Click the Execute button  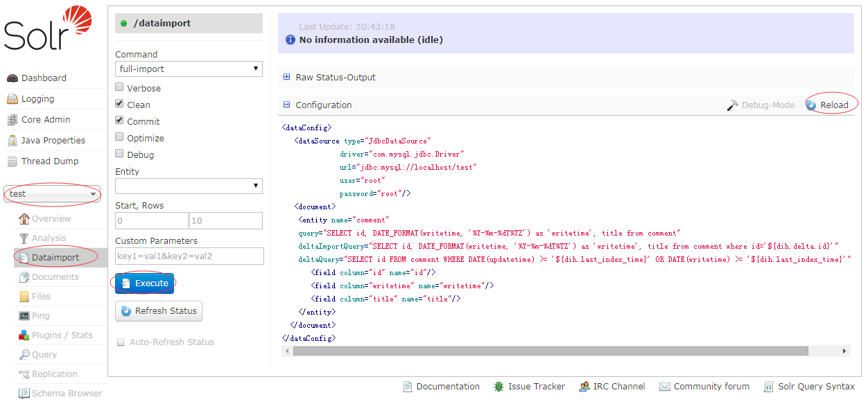tap(144, 283)
